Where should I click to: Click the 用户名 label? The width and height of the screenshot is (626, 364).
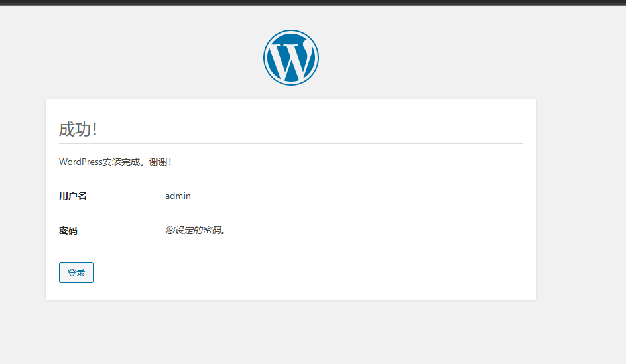[x=73, y=196]
